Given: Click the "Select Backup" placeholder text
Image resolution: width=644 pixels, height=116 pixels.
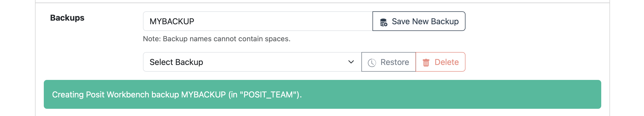Looking at the screenshot, I should pos(176,62).
